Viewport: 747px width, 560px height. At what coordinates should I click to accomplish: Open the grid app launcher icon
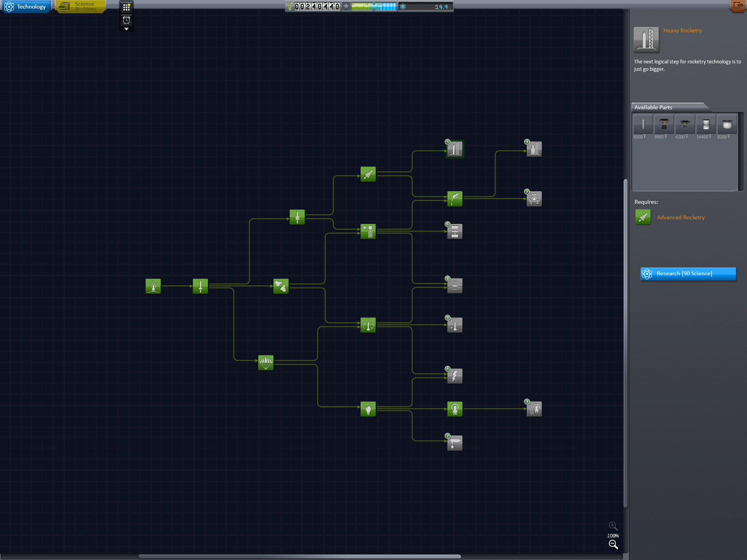click(x=126, y=7)
